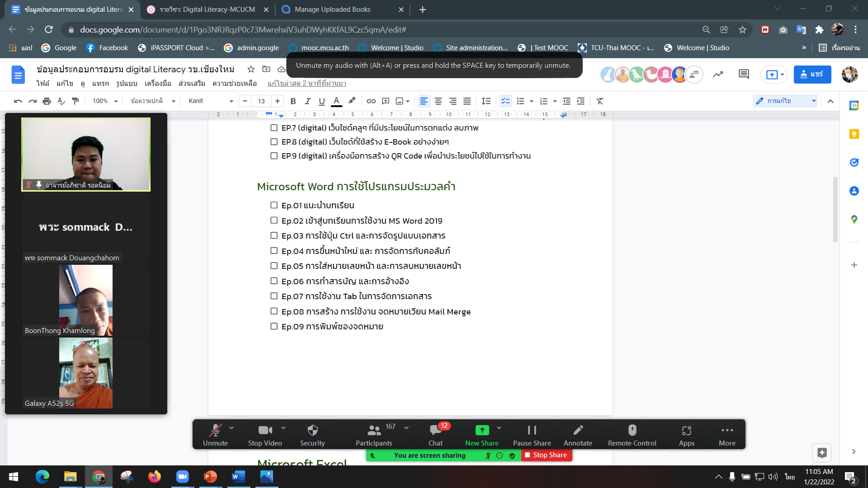Open the text color picker

coord(336,101)
